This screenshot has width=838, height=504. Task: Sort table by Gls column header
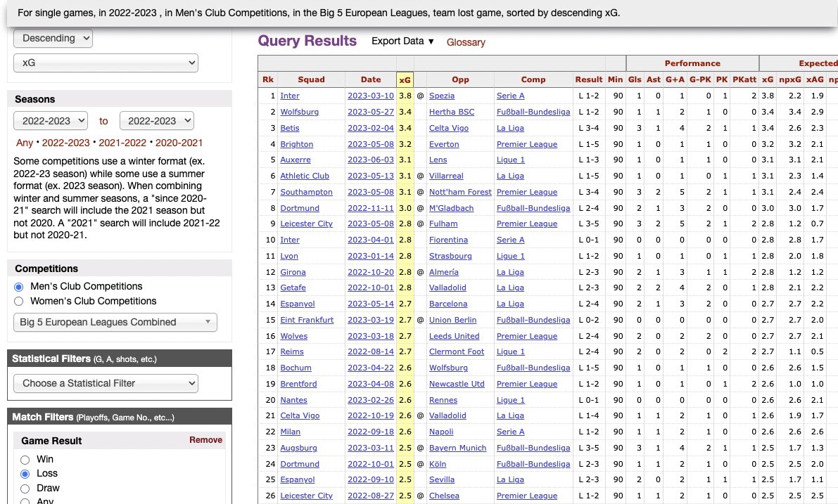(635, 79)
